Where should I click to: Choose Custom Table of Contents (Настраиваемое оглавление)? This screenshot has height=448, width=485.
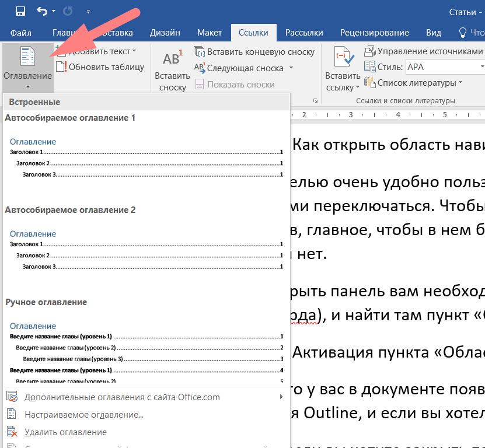pyautogui.click(x=83, y=415)
